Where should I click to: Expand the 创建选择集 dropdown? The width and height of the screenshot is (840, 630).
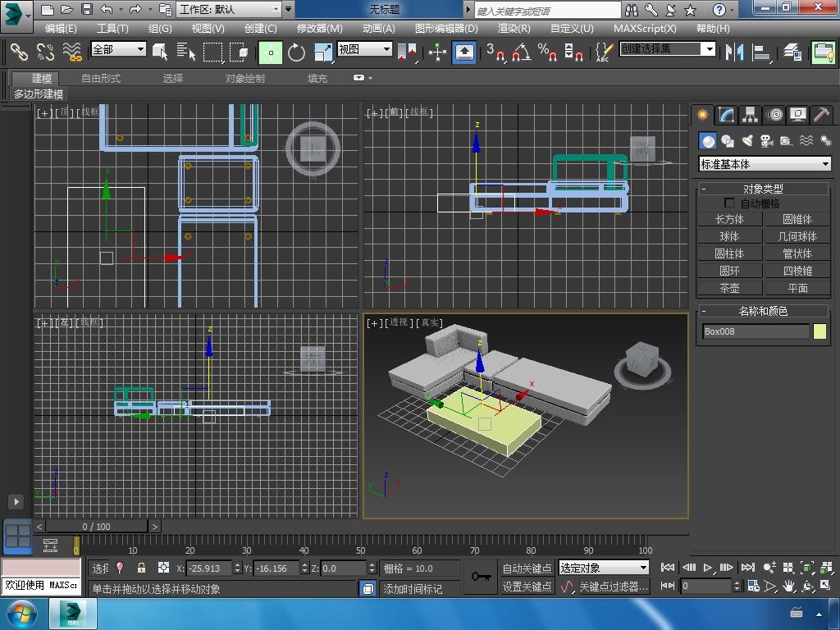[710, 49]
